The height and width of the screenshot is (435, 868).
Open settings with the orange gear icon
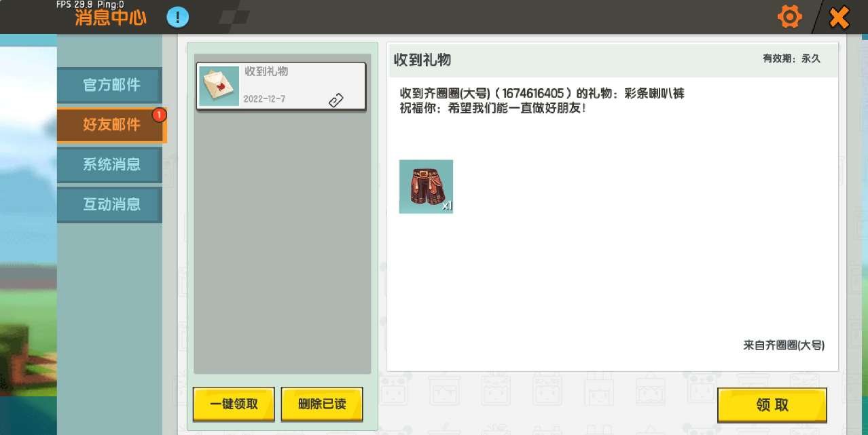tap(789, 17)
